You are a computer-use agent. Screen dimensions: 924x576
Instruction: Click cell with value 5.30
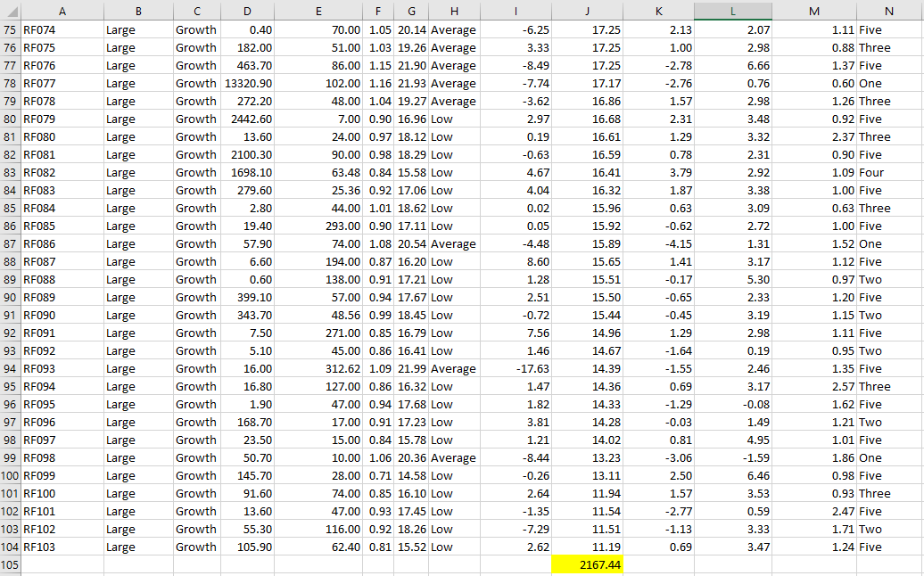[x=733, y=279]
